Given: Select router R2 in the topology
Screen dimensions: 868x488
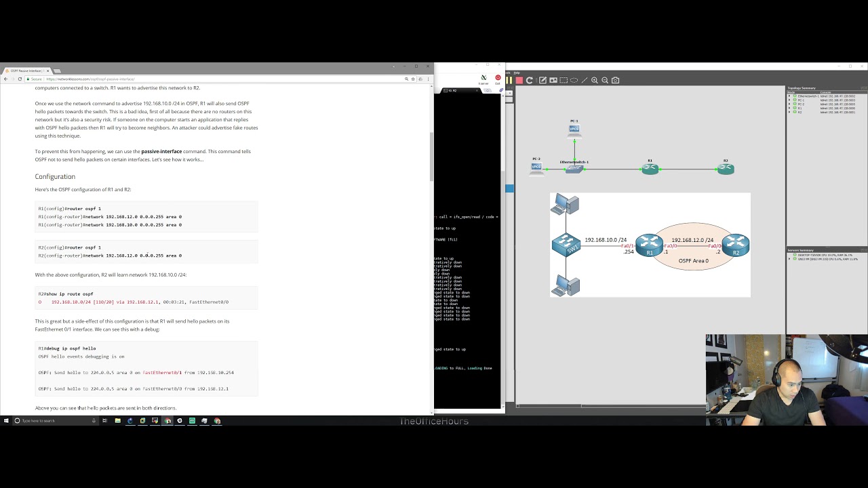Looking at the screenshot, I should 726,169.
